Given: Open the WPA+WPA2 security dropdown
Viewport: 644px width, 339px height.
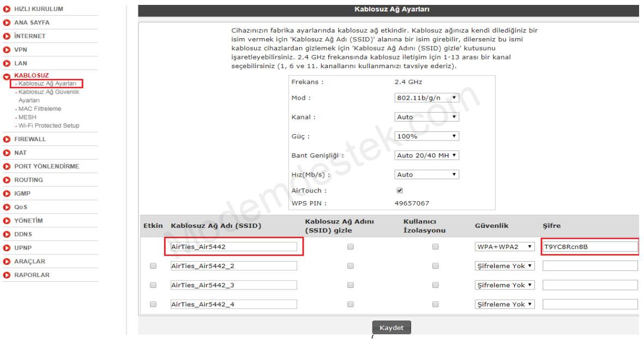Looking at the screenshot, I should click(x=504, y=247).
